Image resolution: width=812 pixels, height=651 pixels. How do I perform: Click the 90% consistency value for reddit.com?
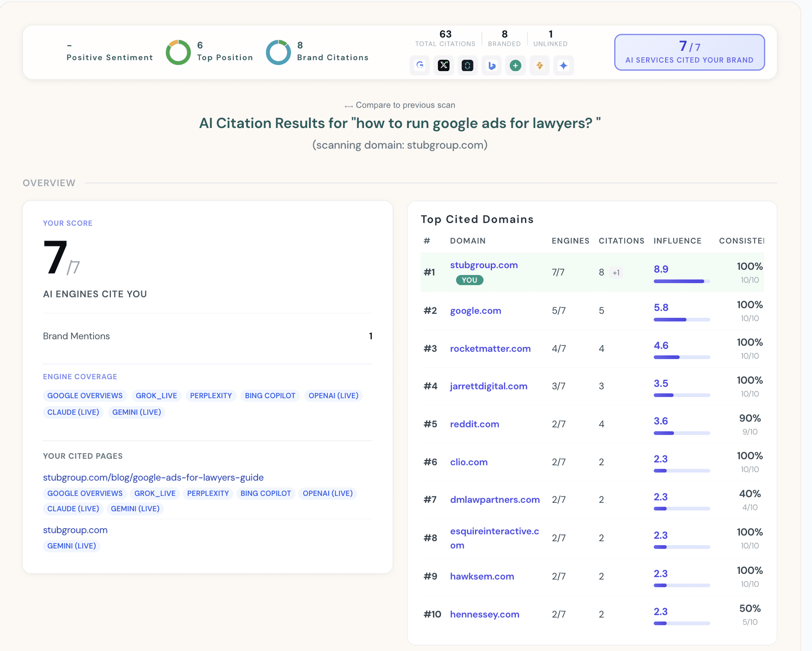750,418
